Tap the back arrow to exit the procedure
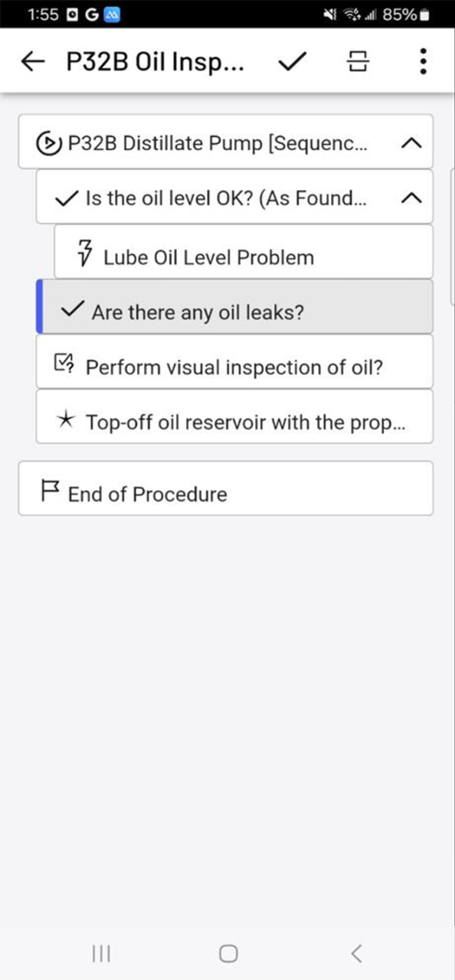 click(33, 61)
